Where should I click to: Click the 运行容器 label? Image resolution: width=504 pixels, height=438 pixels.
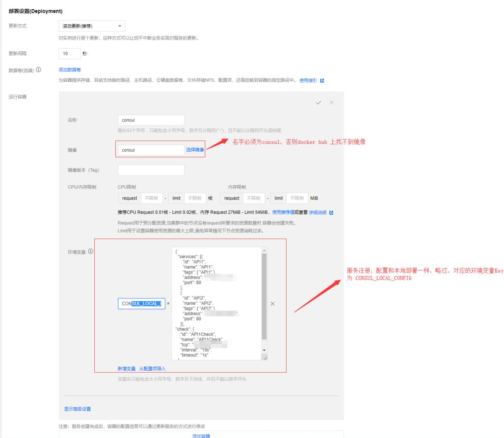point(17,97)
